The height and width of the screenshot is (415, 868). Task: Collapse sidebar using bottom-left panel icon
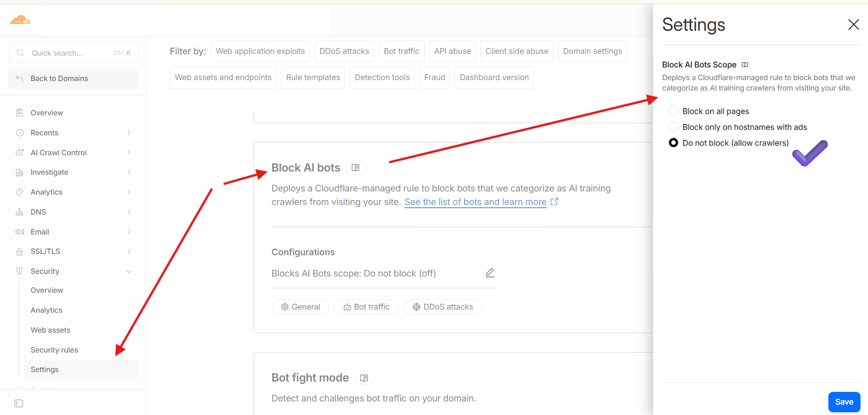(x=19, y=403)
